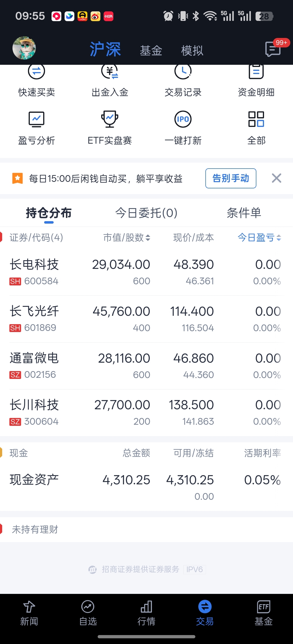Select the 模拟 top tab
This screenshot has height=644, width=293.
tap(192, 51)
